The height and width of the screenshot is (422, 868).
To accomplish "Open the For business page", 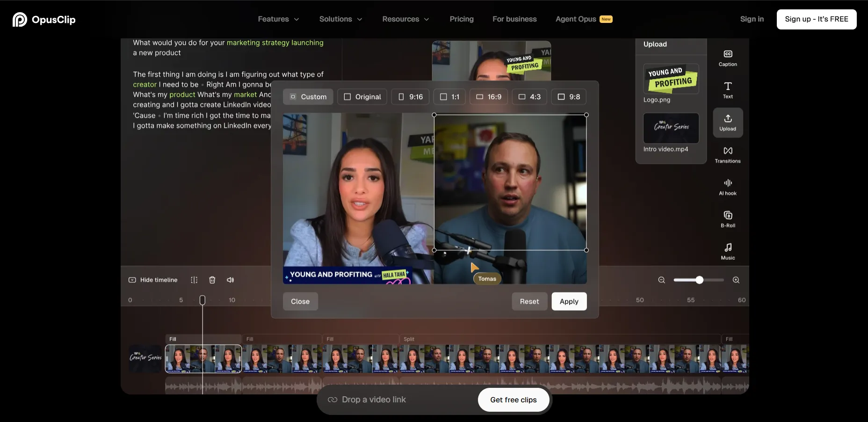I will pyautogui.click(x=514, y=19).
